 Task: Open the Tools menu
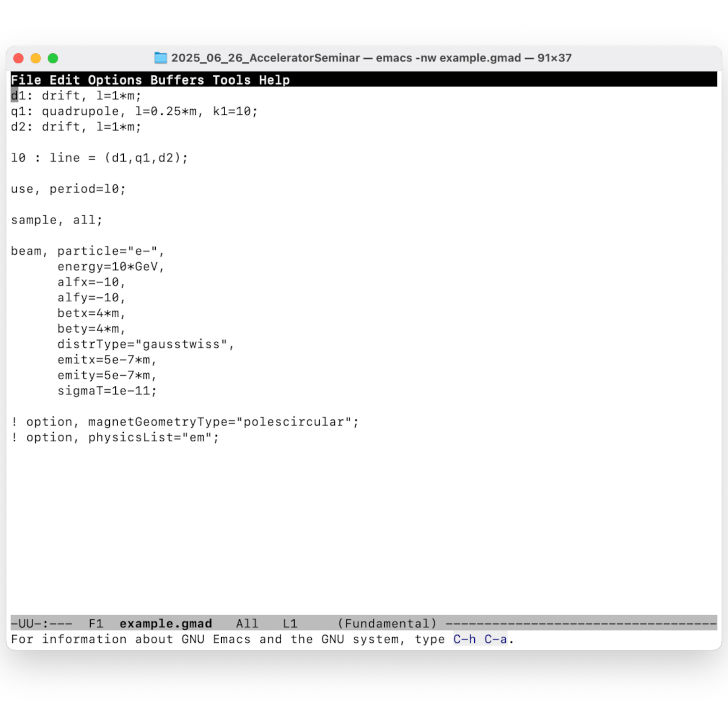[x=231, y=80]
